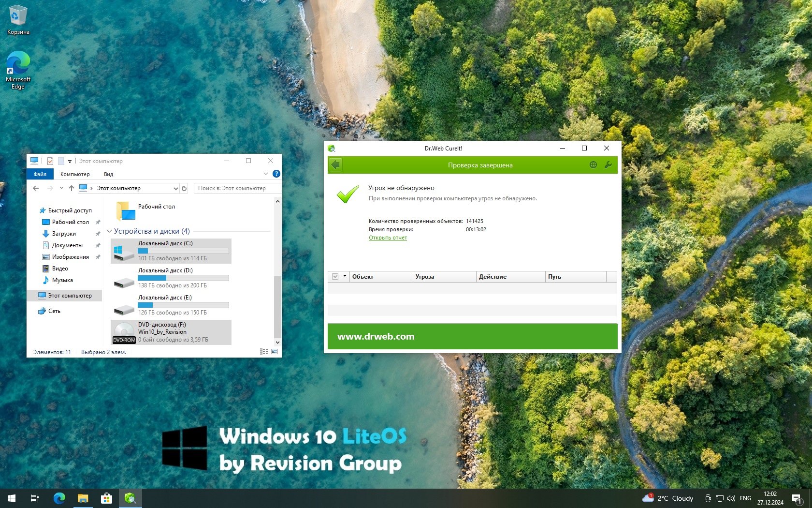Open the Dr.Web CureIt taskbar icon
The width and height of the screenshot is (812, 508).
point(130,498)
